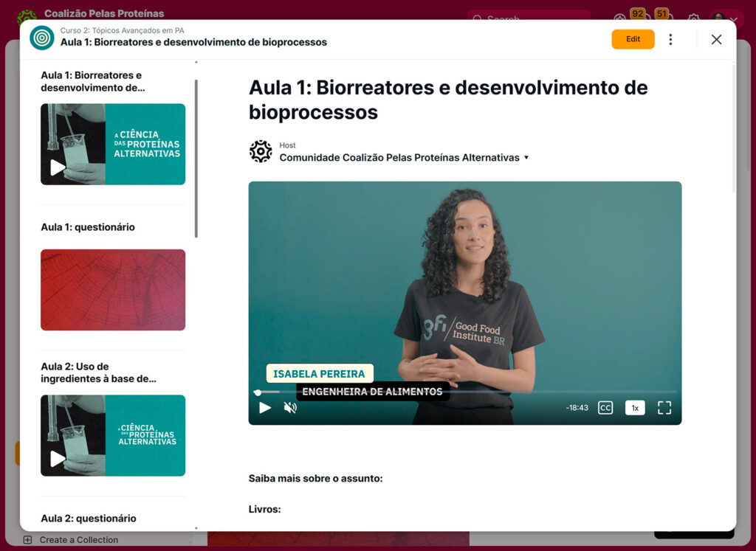Expand the Comunidade Coalizão host dropdown
Viewport: 756px width, 551px height.
(x=526, y=158)
